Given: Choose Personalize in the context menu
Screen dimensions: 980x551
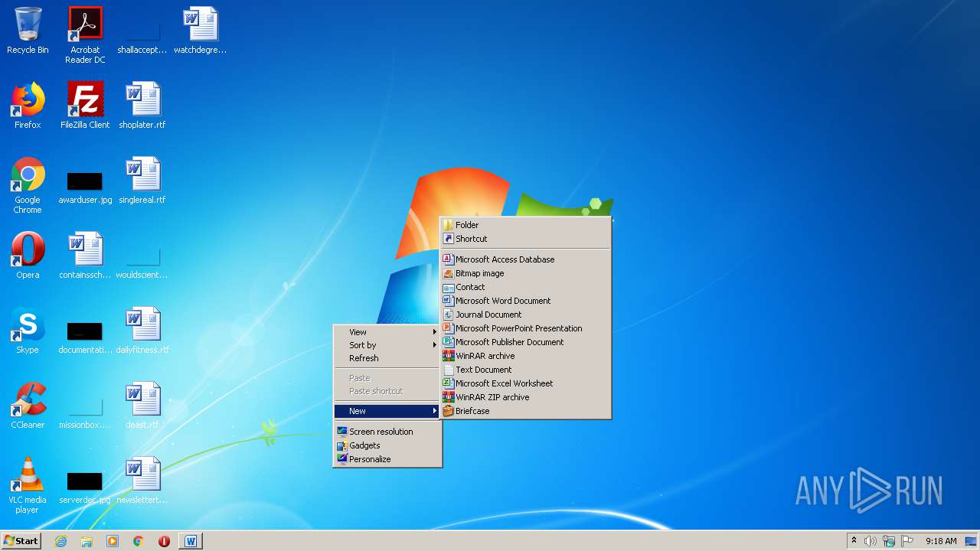Looking at the screenshot, I should 387,459.
